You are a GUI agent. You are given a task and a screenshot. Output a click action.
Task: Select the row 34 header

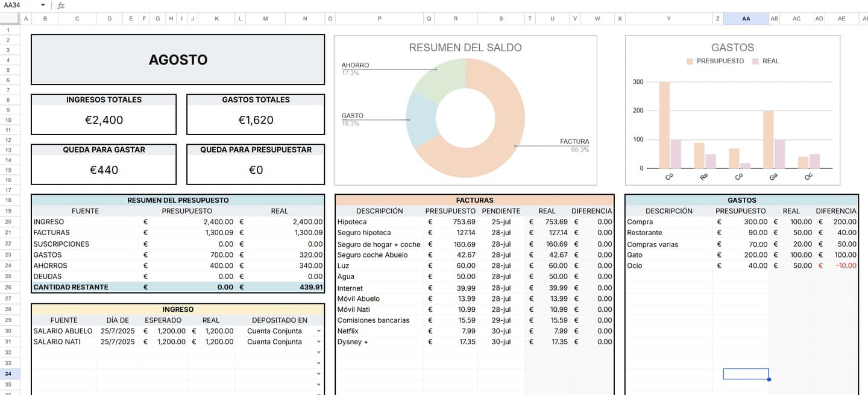[10, 374]
